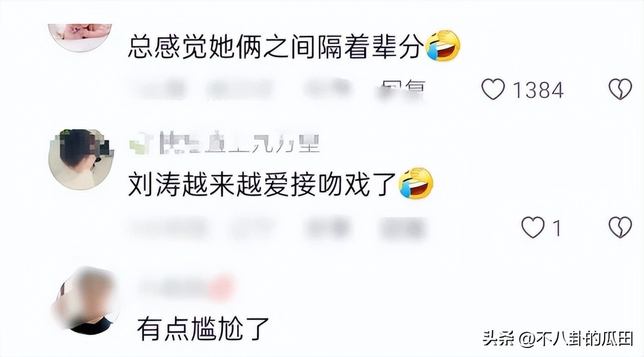Click the laughing emoji in the first comment
The height and width of the screenshot is (357, 644).
click(x=443, y=45)
